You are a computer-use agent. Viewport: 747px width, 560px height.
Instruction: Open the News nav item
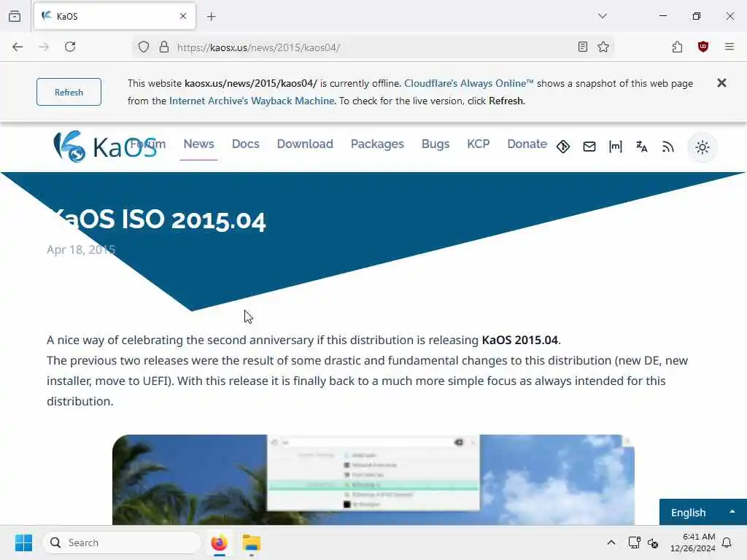pyautogui.click(x=198, y=144)
